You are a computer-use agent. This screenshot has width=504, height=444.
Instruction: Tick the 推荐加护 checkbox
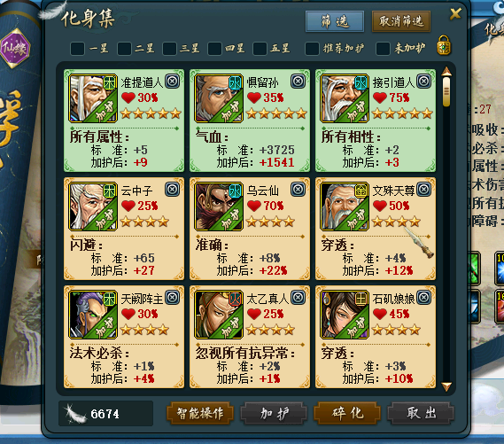312,49
